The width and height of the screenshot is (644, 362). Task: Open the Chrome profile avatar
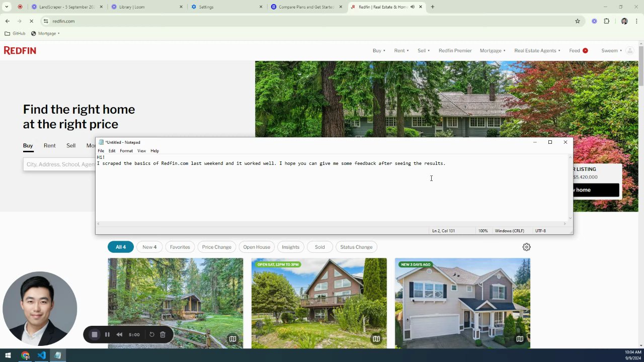coord(624,21)
